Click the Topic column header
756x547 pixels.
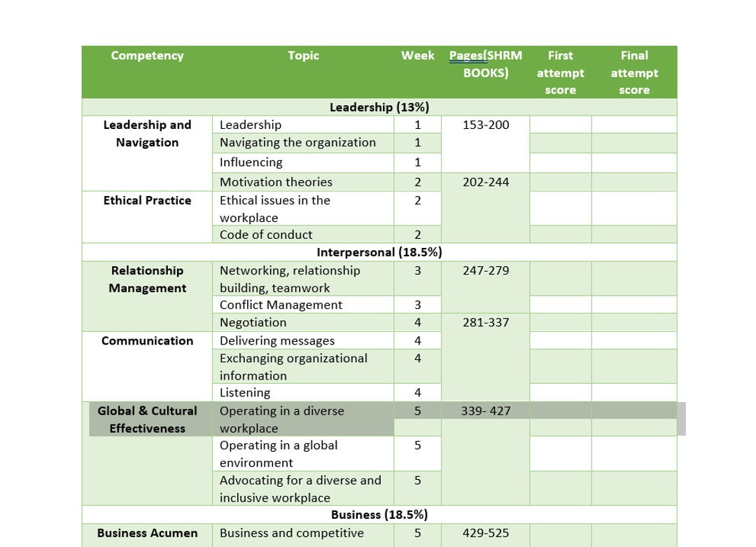pyautogui.click(x=304, y=55)
